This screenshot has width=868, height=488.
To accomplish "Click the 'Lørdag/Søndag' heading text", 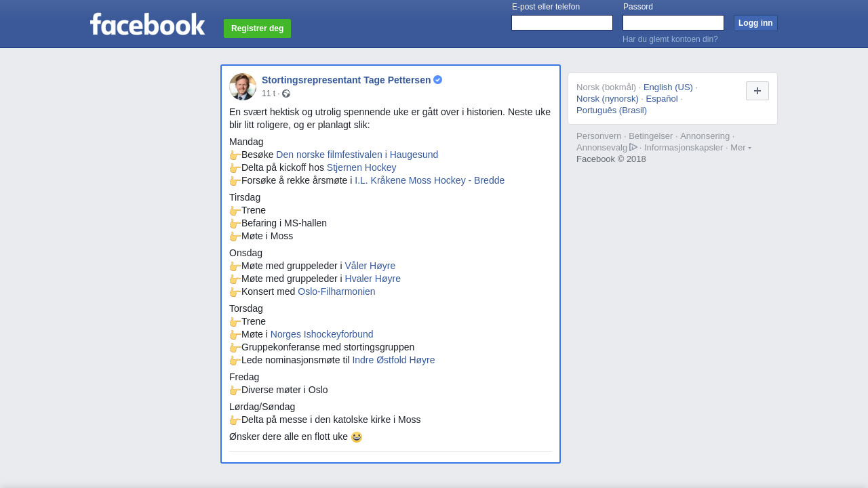I will point(262,407).
